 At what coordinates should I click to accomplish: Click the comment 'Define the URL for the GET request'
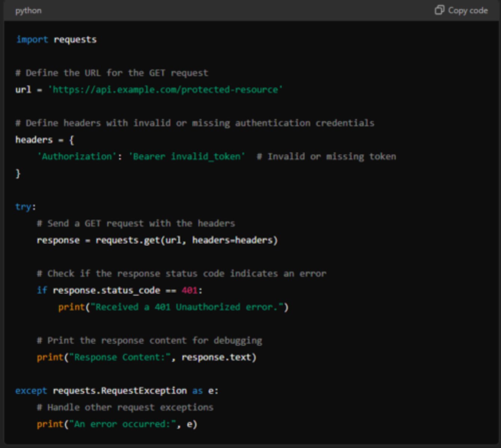pyautogui.click(x=112, y=73)
